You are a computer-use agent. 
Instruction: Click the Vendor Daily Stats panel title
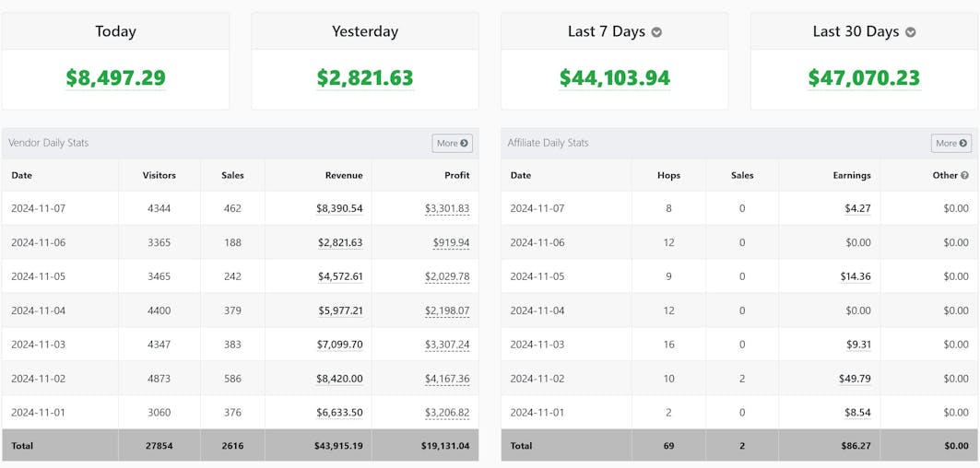click(x=49, y=143)
